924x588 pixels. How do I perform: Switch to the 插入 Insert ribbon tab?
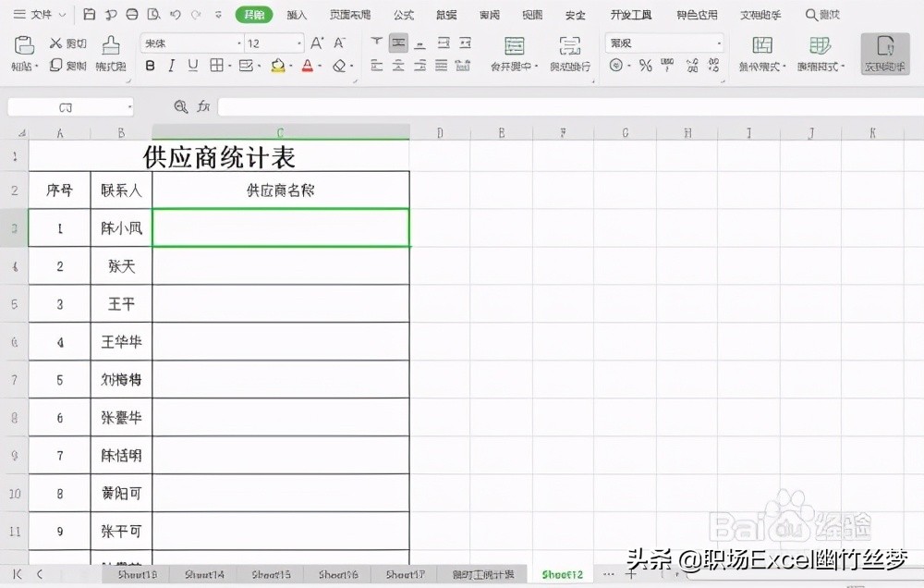(x=296, y=14)
